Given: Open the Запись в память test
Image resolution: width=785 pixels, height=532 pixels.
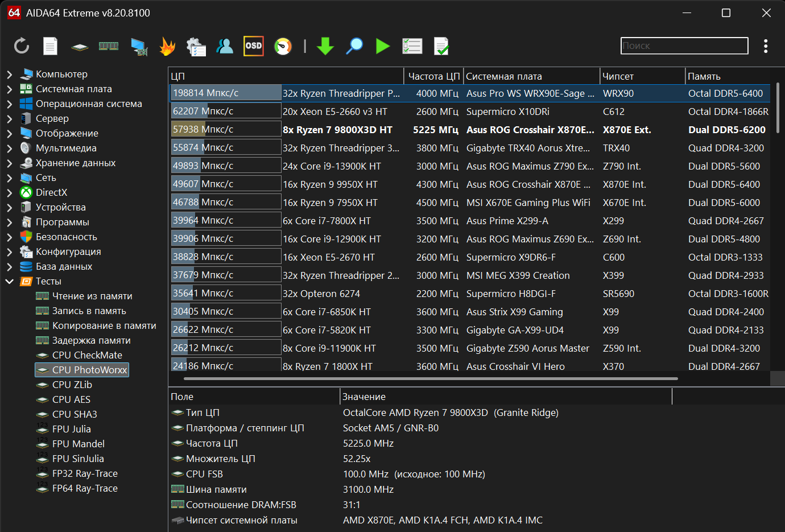Looking at the screenshot, I should 89,311.
